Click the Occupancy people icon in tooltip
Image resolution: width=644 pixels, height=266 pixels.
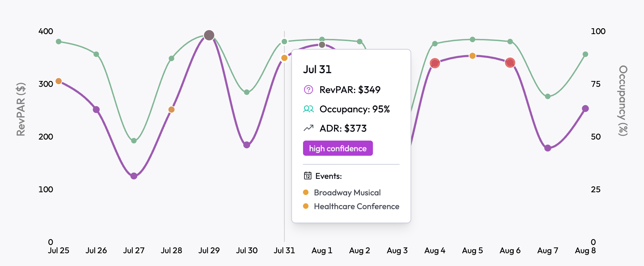pos(308,109)
